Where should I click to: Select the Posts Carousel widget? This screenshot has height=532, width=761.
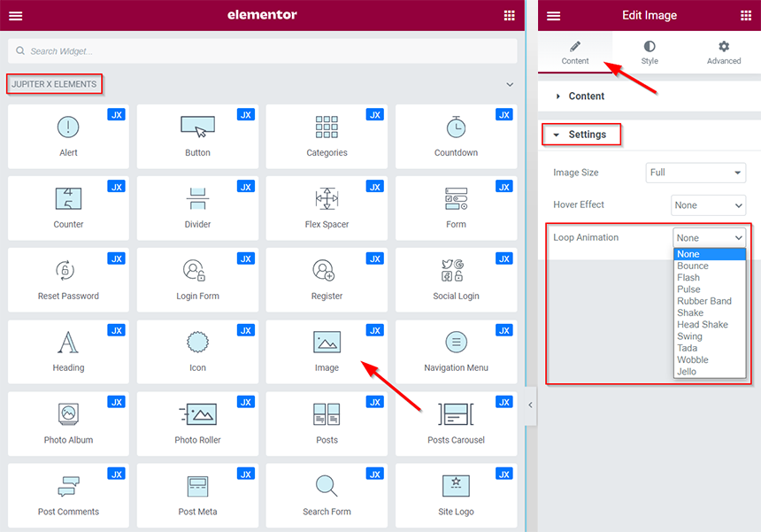[457, 424]
